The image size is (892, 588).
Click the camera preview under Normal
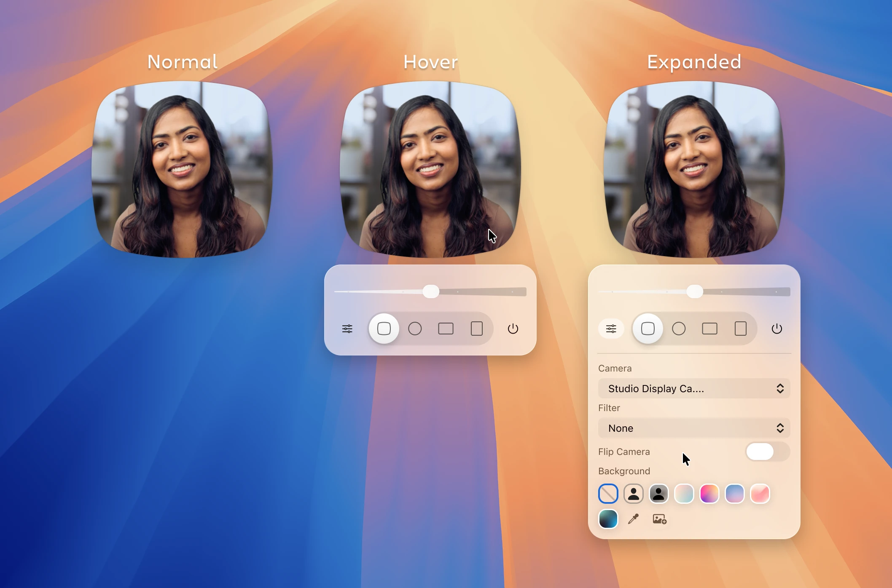coord(182,169)
